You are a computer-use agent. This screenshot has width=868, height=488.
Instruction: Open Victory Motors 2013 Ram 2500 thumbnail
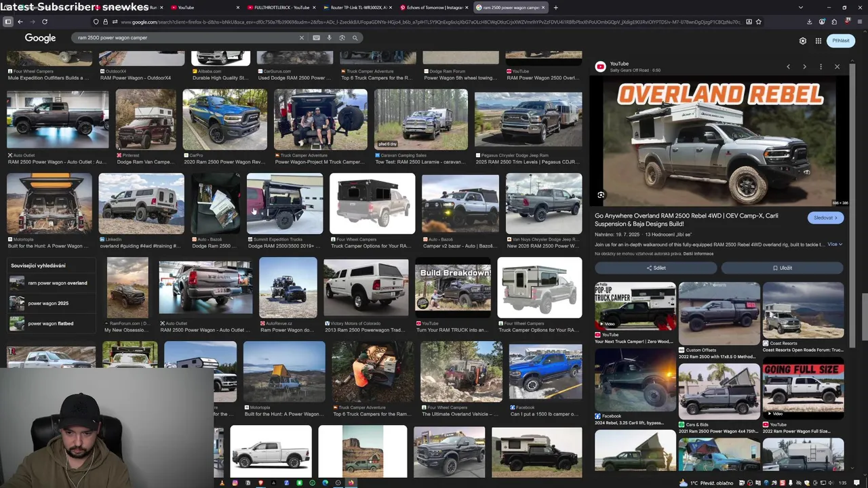pos(366,288)
